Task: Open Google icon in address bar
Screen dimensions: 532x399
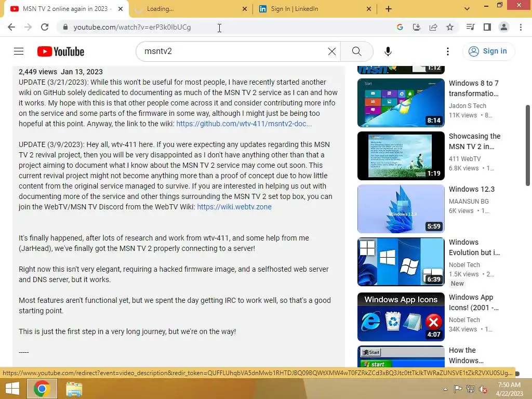Action: (400, 27)
